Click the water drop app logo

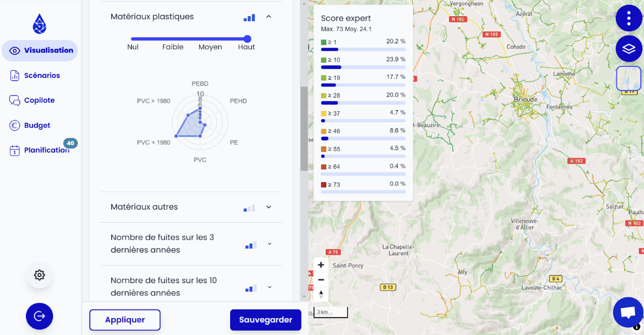click(39, 24)
